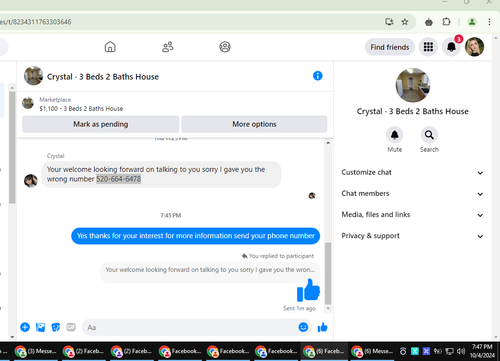Screen dimensions: 500x361
Task: Click the 'Sent 1m ago' status text
Action: tap(299, 308)
